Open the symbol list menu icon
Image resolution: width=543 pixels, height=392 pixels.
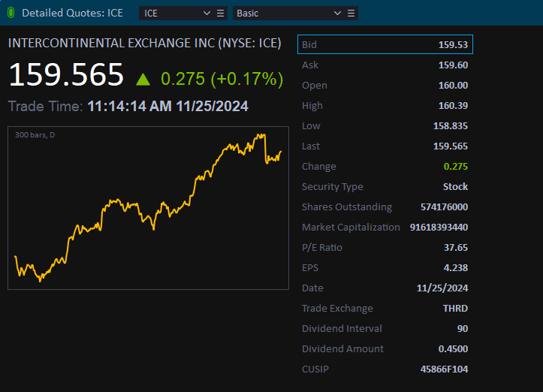point(221,14)
